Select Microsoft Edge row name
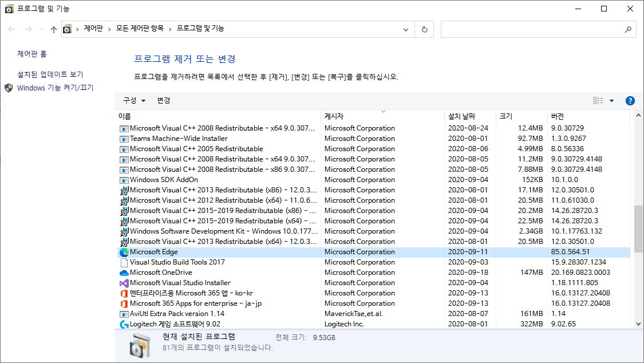The image size is (644, 363). click(x=154, y=252)
